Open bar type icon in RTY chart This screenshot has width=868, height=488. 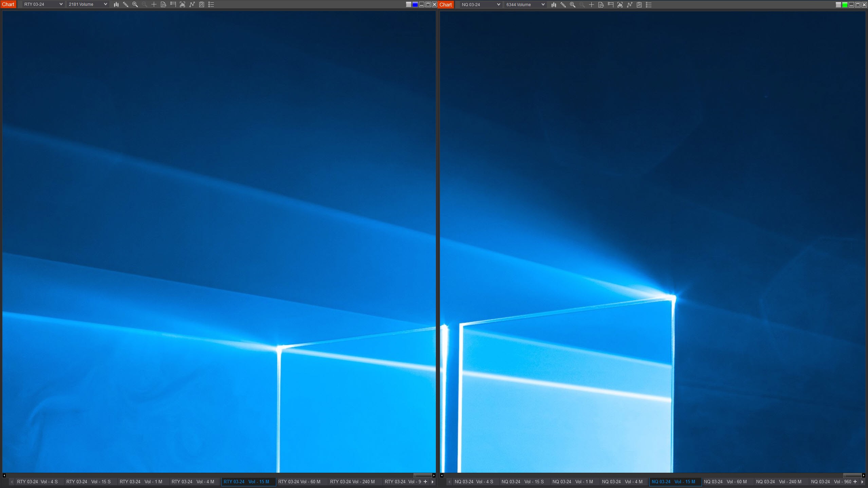(x=116, y=4)
